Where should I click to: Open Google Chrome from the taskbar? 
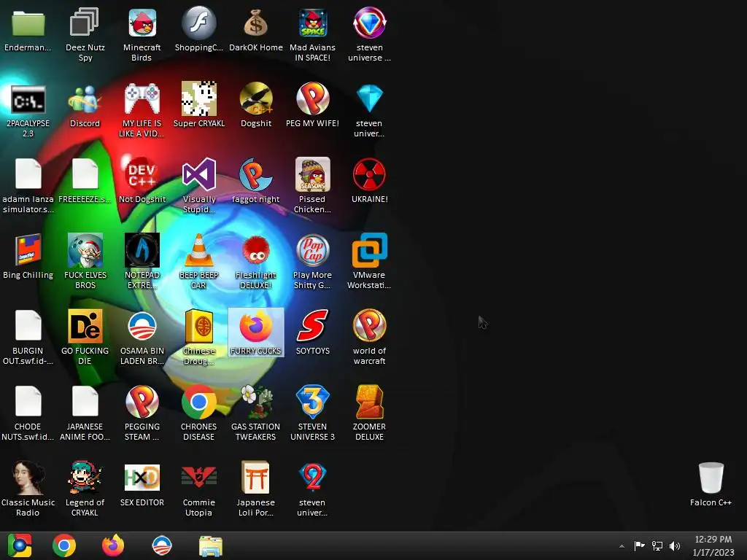[64, 545]
